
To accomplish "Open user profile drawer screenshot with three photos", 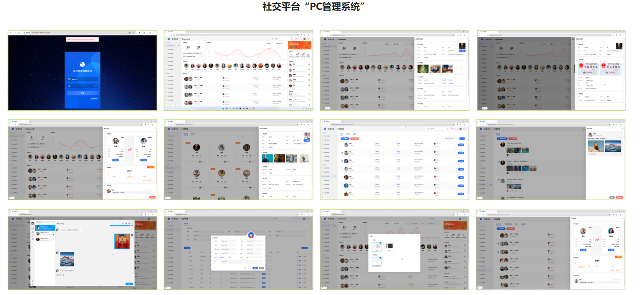I will 394,70.
